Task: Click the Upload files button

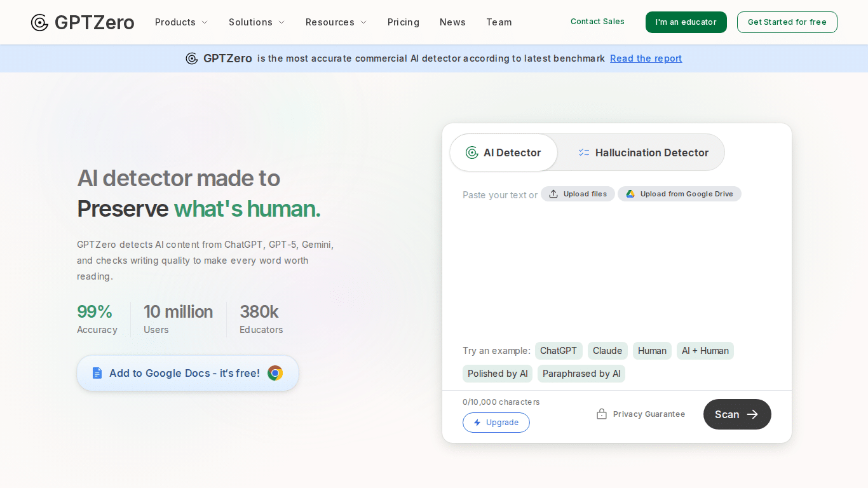Action: coord(578,194)
